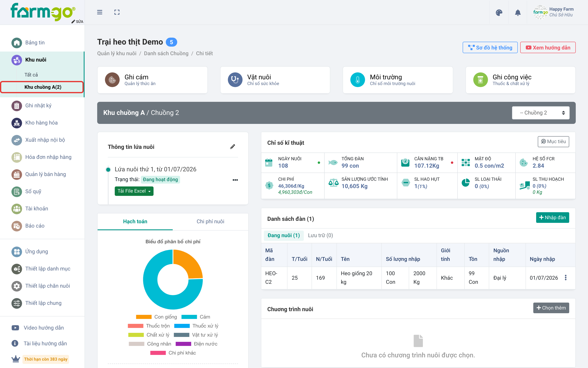The width and height of the screenshot is (588, 368).
Task: Open the theme palette icon
Action: tap(499, 12)
